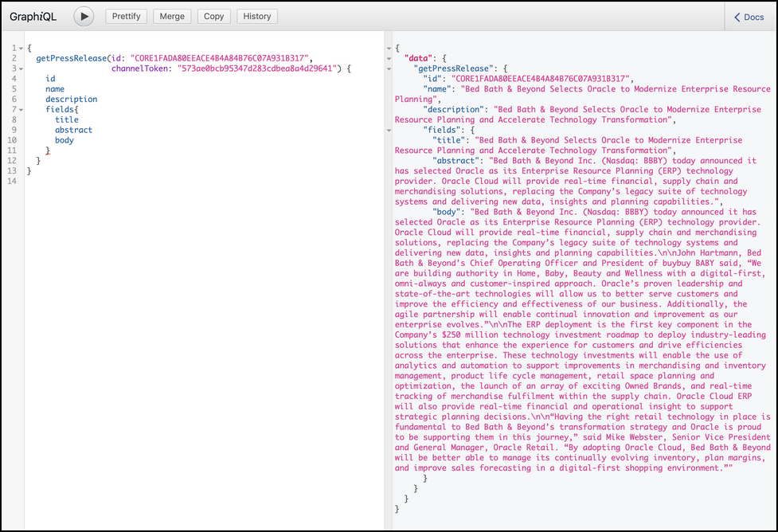Screen dimensions: 778x532
Task: Click the "title" key in the response
Action: (449, 140)
